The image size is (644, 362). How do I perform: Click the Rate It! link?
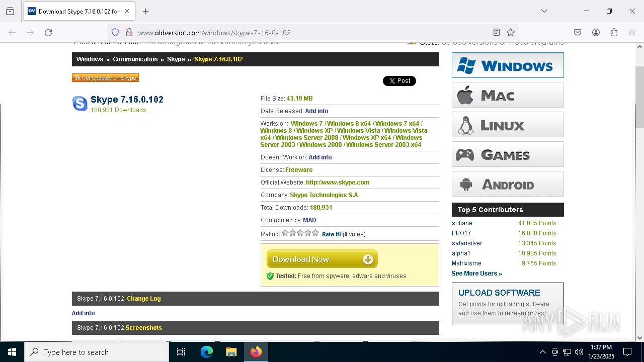[332, 234]
